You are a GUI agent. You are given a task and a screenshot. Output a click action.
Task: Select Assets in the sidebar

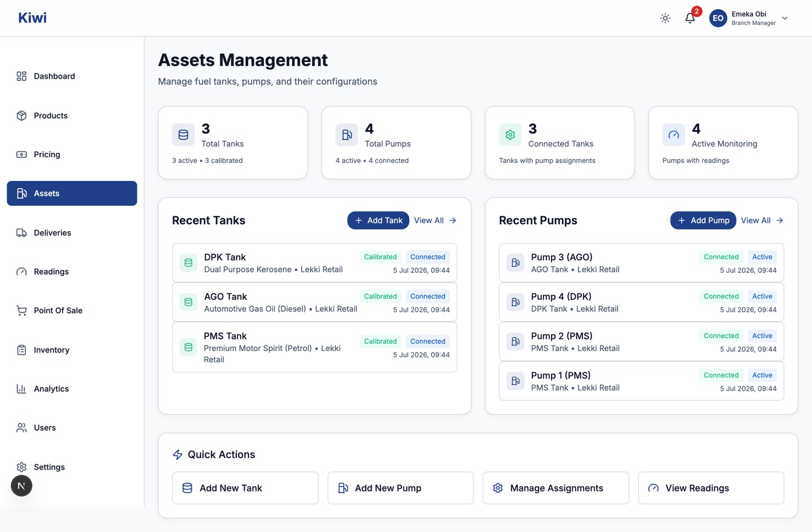point(72,193)
